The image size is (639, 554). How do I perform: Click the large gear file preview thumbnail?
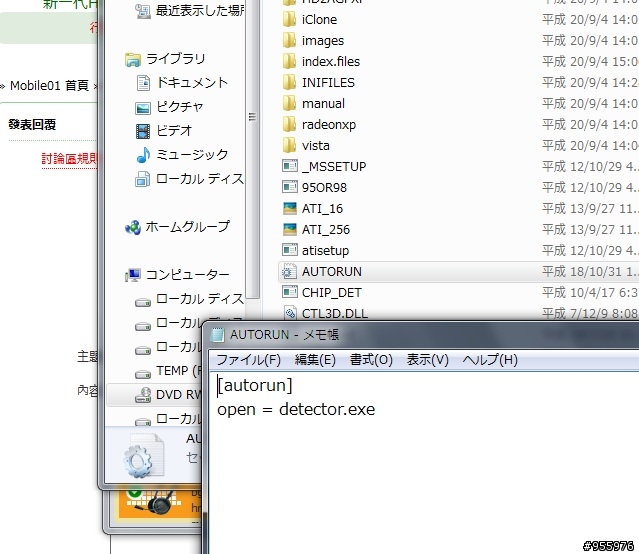click(143, 456)
